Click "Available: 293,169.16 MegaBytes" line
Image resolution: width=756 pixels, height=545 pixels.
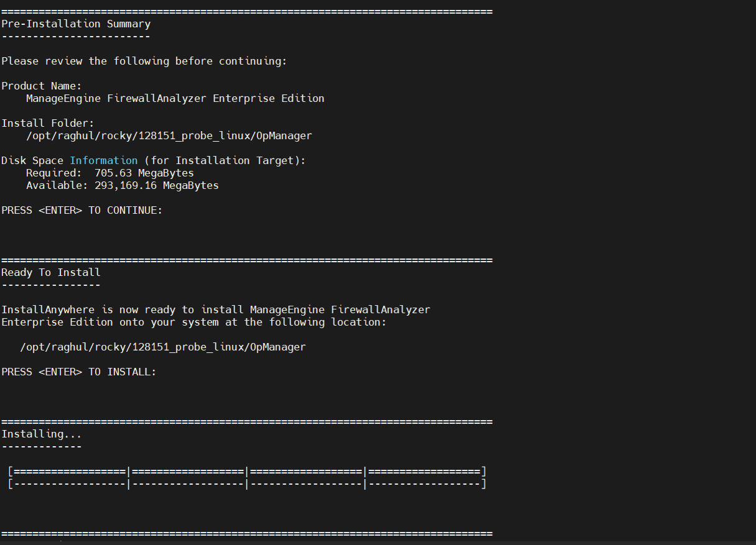tap(122, 185)
